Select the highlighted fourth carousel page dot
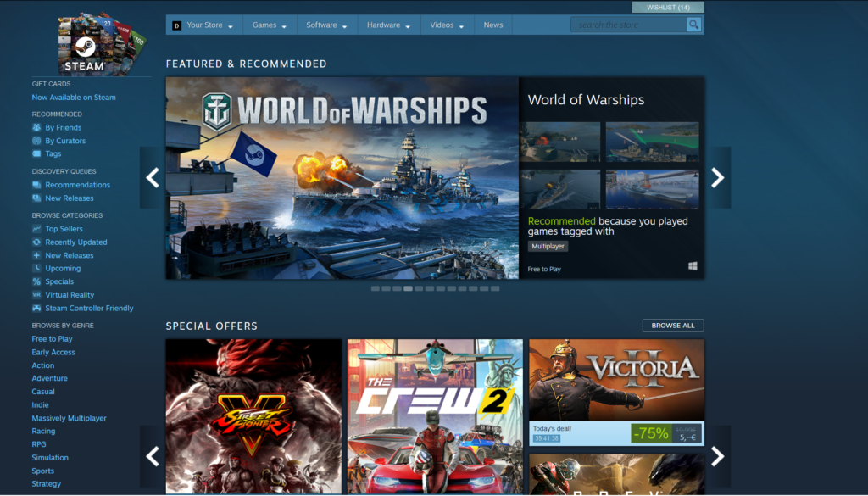 point(408,288)
